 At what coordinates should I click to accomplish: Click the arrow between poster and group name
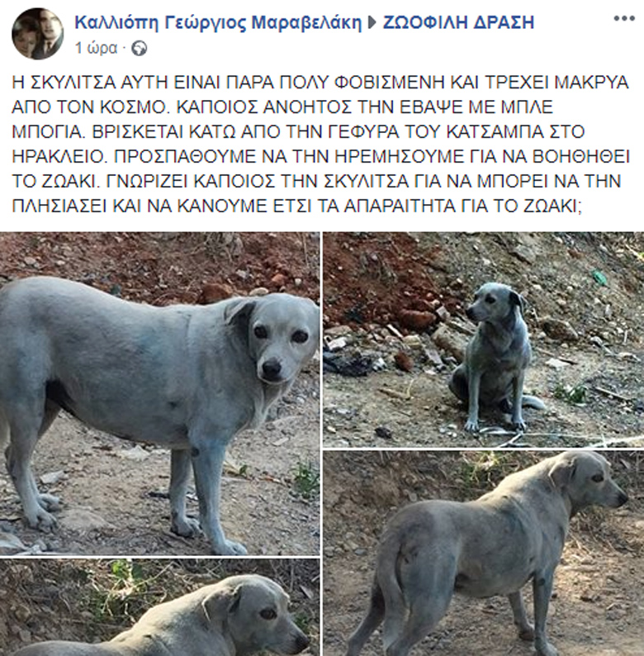372,23
